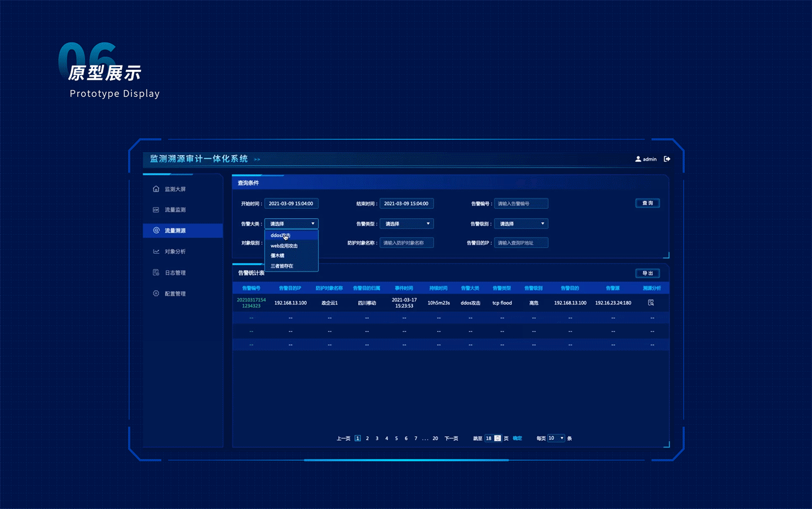Click the 防护对象名称 input field
Image resolution: width=812 pixels, height=509 pixels.
tap(407, 243)
